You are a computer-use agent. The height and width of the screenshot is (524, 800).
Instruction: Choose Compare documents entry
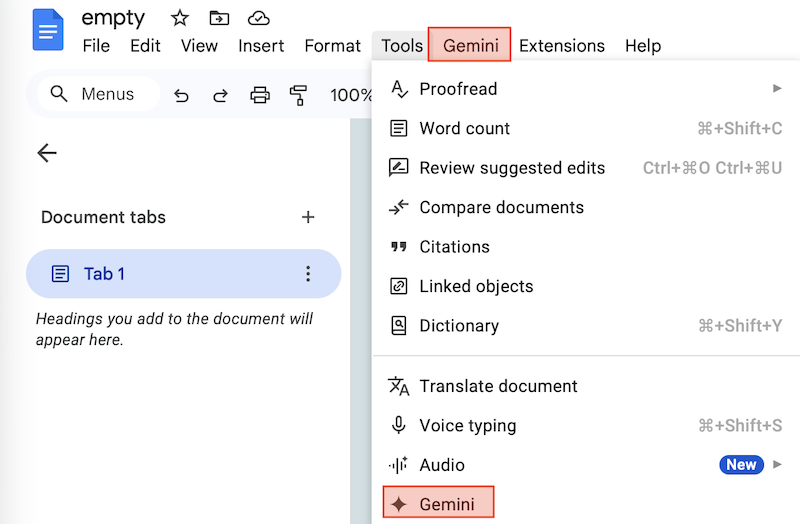tap(586, 207)
